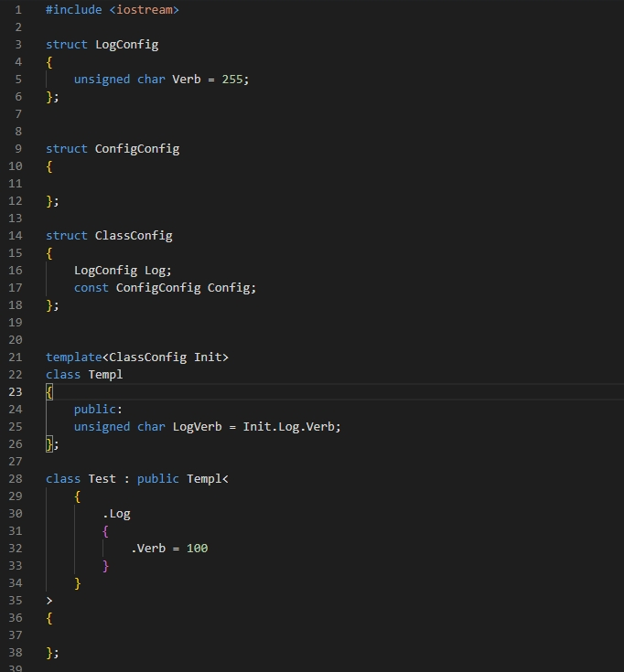
Task: Click line number 1 in the gutter
Action: click(x=18, y=9)
